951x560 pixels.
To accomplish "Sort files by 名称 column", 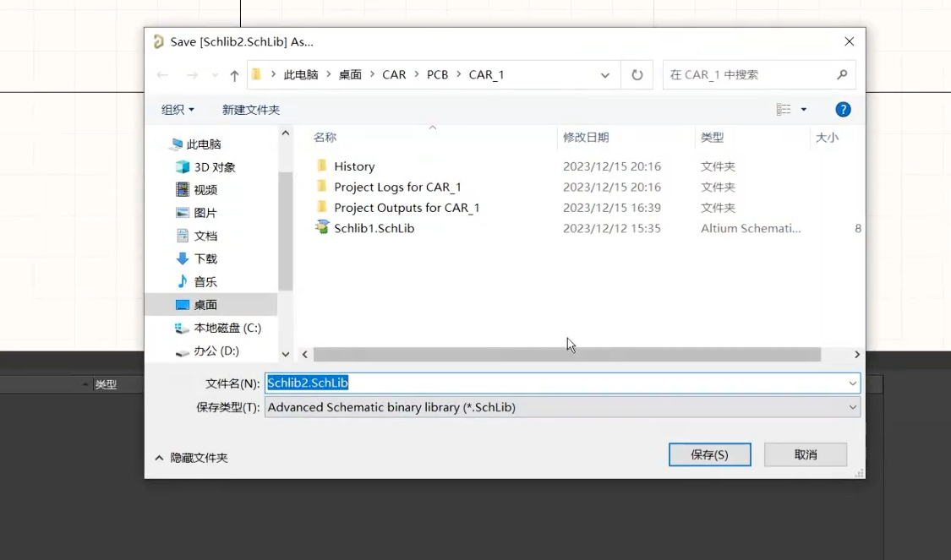I will (x=325, y=138).
